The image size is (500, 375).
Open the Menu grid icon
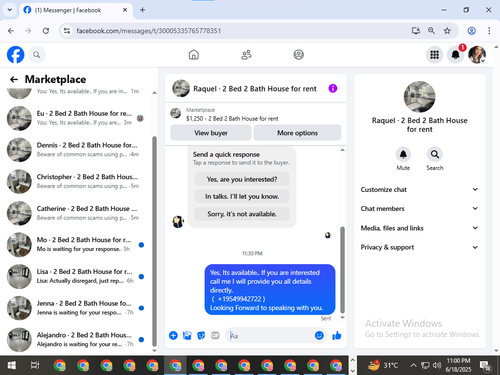(x=434, y=55)
